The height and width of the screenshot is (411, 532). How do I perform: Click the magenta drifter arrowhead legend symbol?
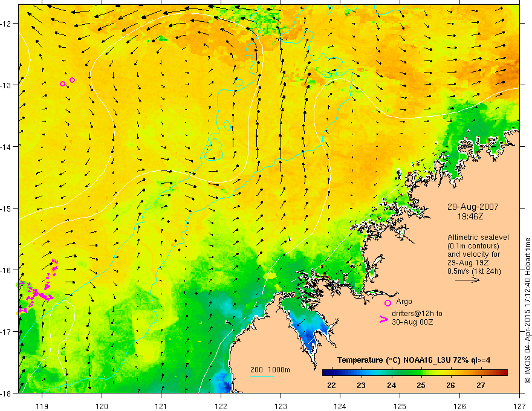[x=384, y=319]
